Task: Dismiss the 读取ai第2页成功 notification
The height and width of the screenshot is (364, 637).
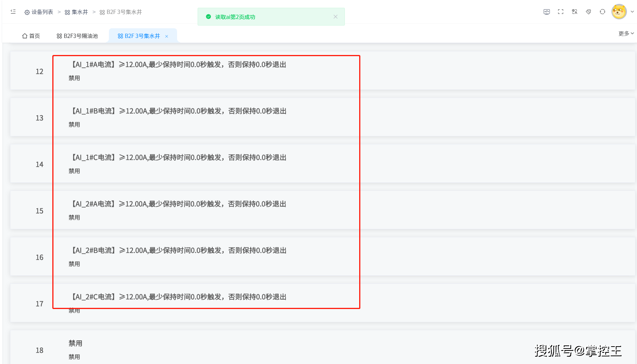Action: (335, 17)
